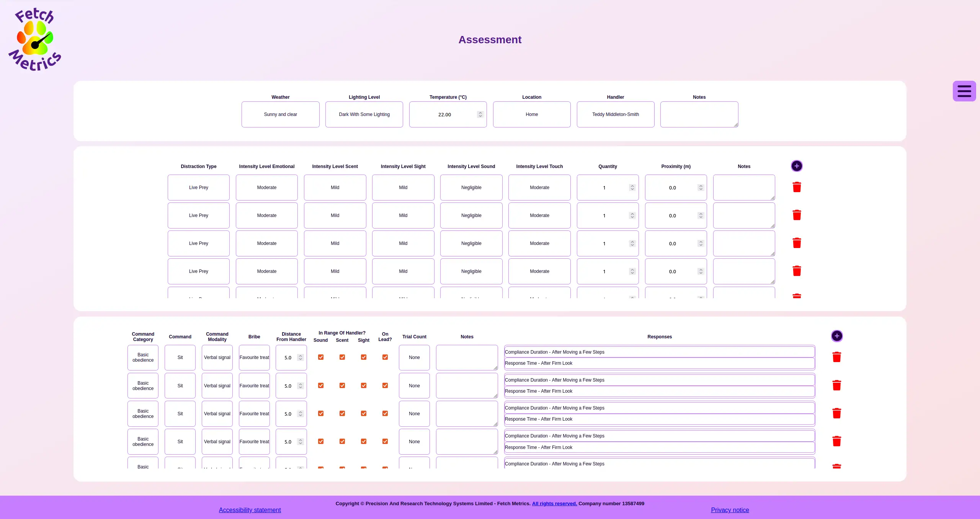Delete the third Live Prey distraction row
980x519 pixels.
click(x=797, y=243)
